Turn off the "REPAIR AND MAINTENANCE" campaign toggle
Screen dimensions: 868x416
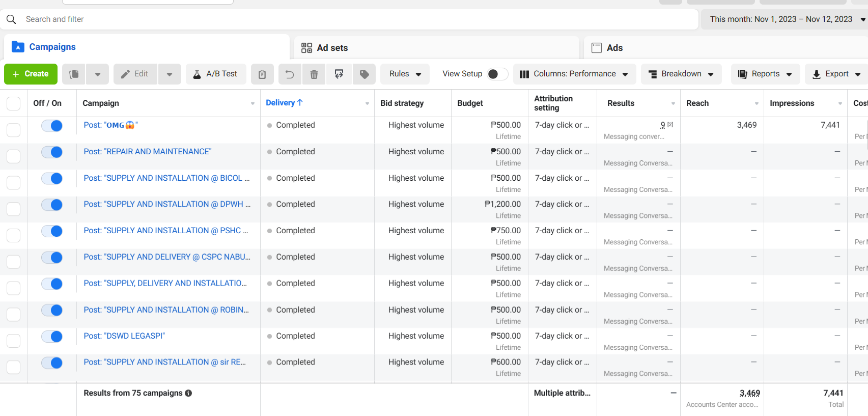click(x=52, y=152)
